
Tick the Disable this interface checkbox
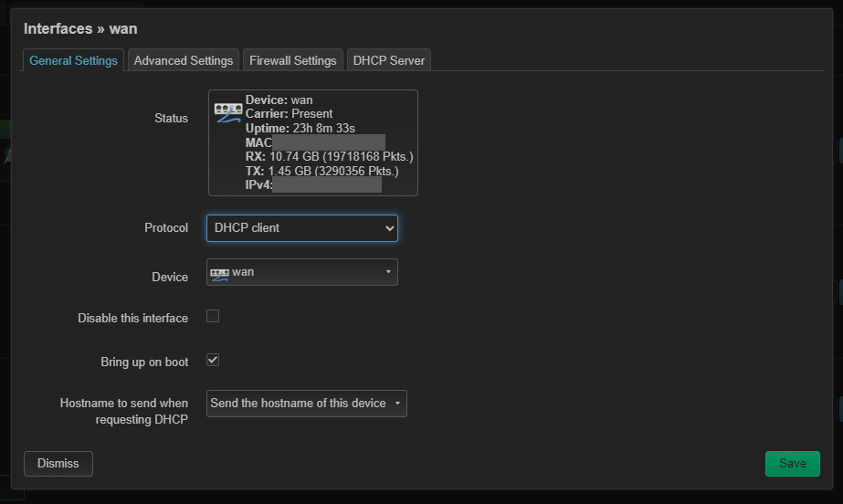213,316
